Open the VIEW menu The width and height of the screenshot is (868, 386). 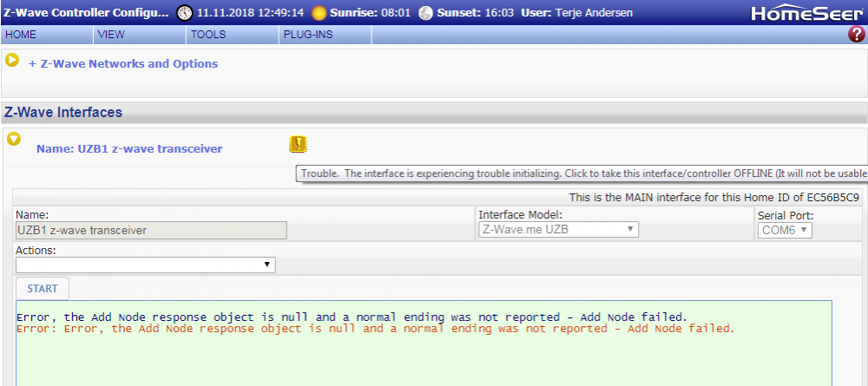point(111,35)
